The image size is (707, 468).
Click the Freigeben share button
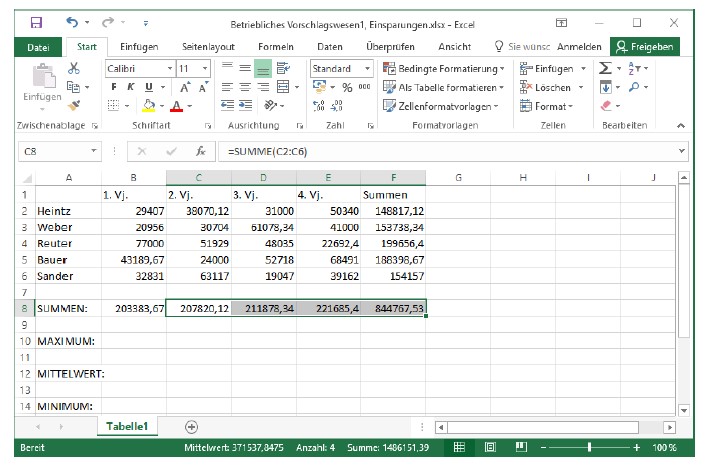(x=645, y=47)
